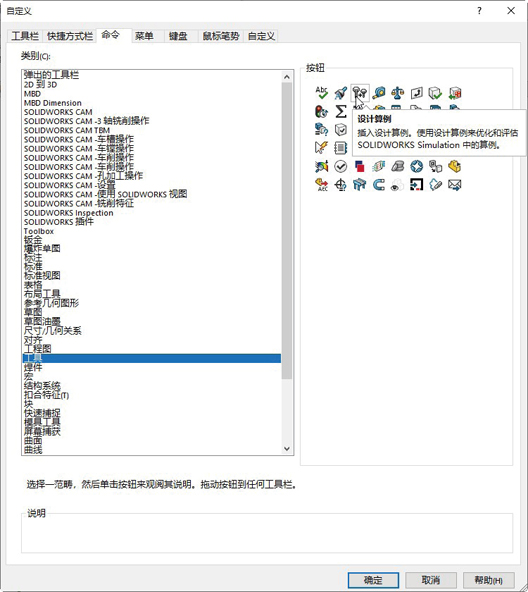Click the cube with green checkmark icon
The image size is (528, 592).
tap(435, 93)
